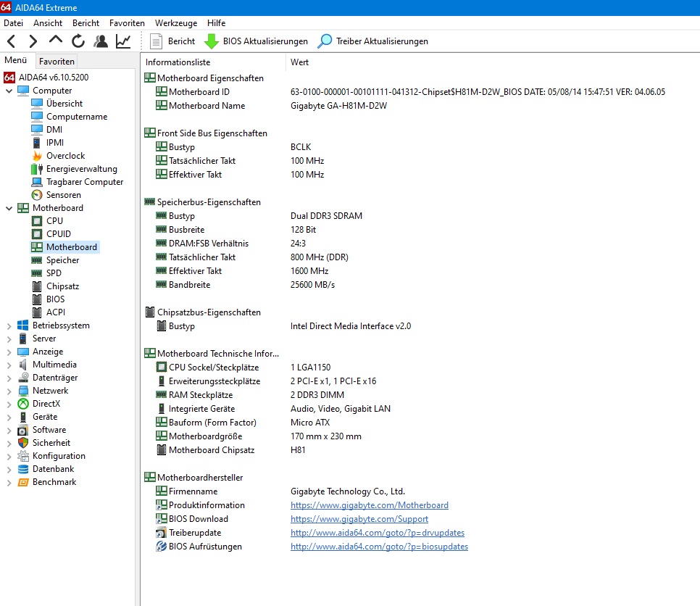Open the Übersicht page
The height and width of the screenshot is (606, 700).
57,104
